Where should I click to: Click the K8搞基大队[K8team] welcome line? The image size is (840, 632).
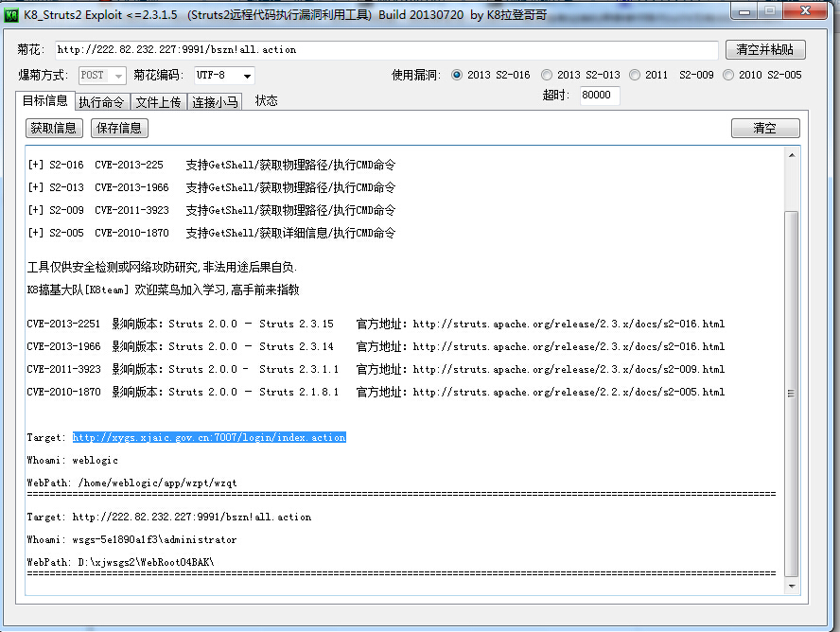[163, 290]
